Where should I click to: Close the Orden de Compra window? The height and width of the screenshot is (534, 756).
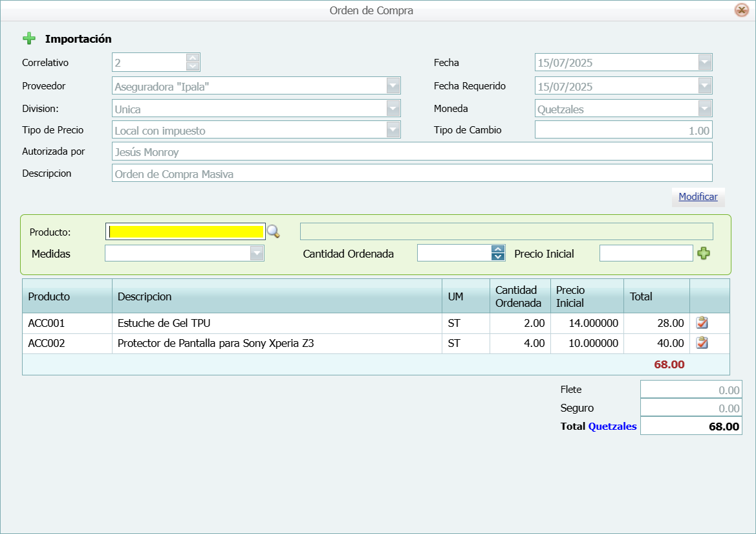pos(741,10)
